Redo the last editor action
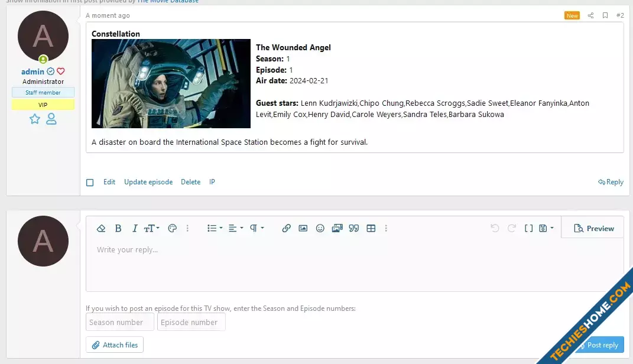633x364 pixels. click(x=511, y=229)
